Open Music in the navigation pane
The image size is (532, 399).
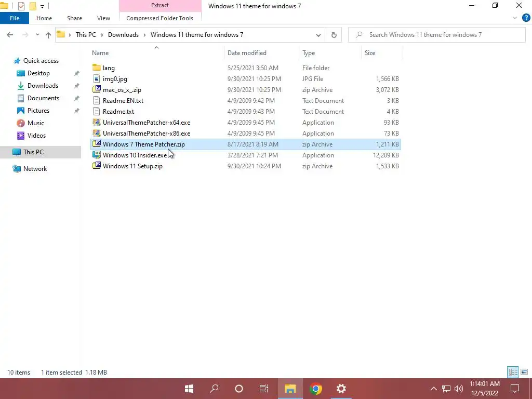(36, 123)
